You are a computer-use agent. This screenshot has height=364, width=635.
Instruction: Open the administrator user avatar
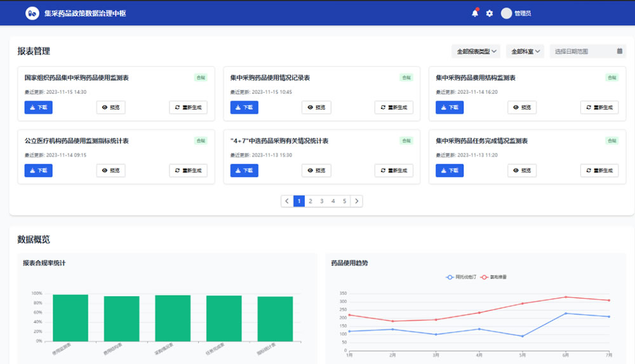click(x=506, y=13)
